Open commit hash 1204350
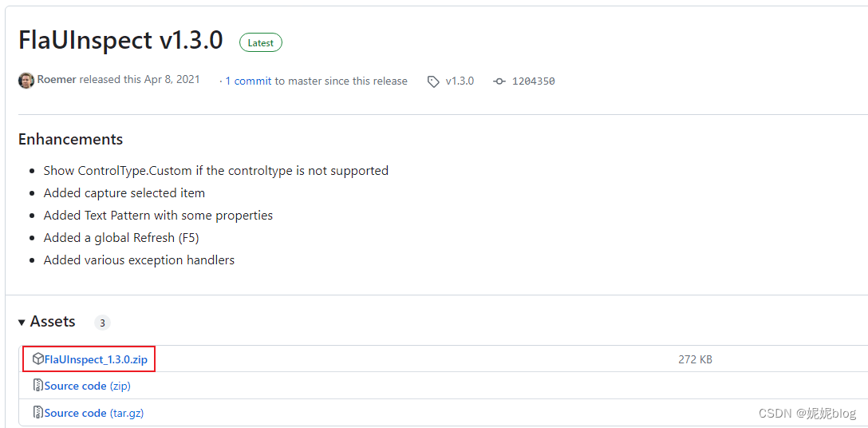This screenshot has height=428, width=868. click(533, 81)
